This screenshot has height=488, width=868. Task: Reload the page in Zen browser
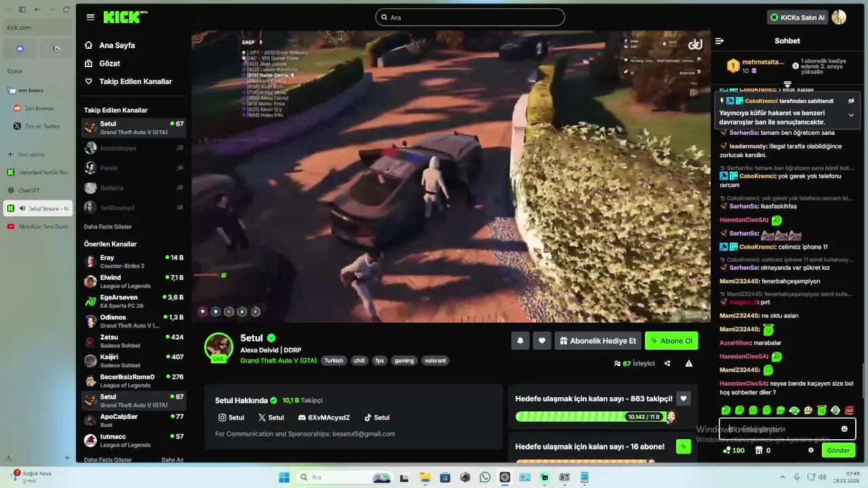66,9
